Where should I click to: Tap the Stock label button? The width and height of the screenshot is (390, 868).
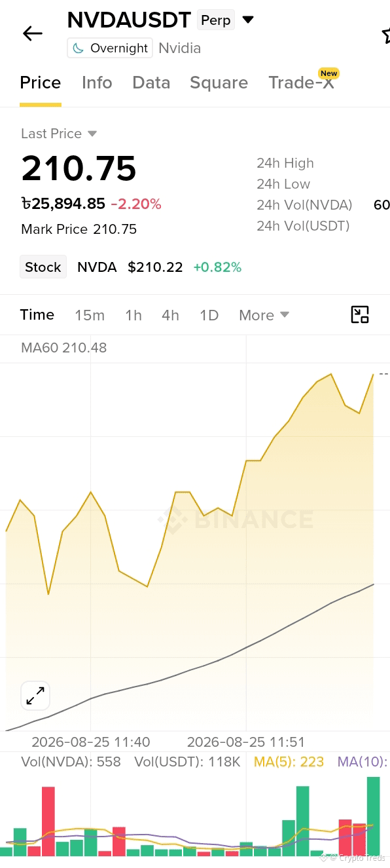pyautogui.click(x=43, y=267)
